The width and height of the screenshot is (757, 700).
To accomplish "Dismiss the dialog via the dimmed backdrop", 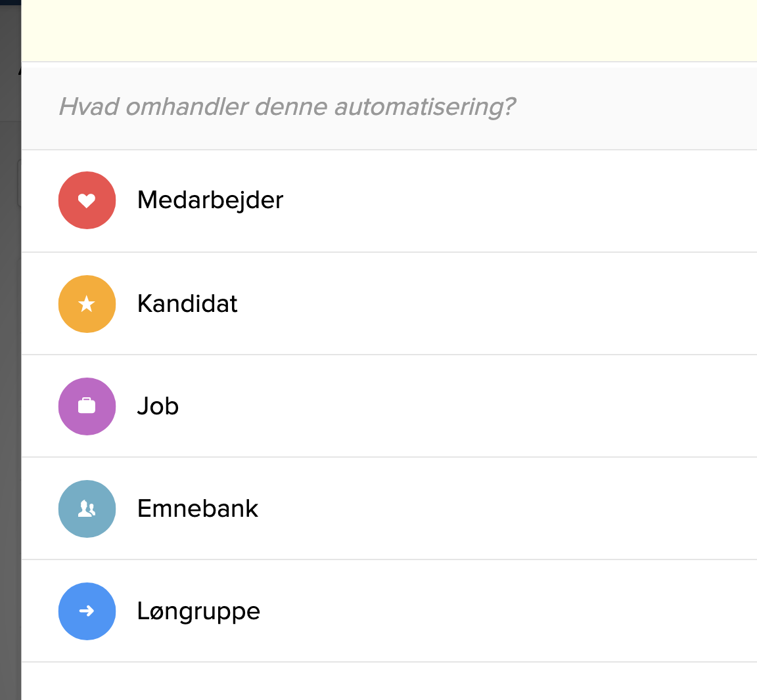I will tap(10, 394).
